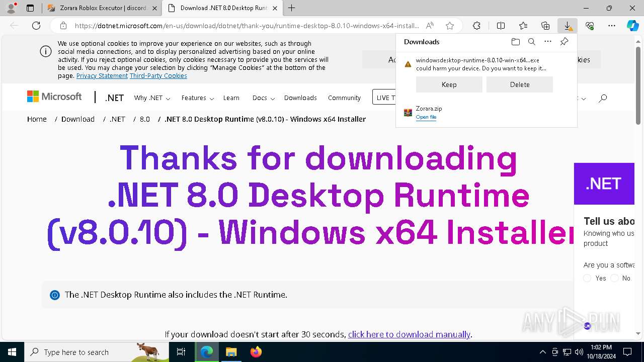Open the Split screen icon
Screen dimensions: 644x362
click(501, 26)
